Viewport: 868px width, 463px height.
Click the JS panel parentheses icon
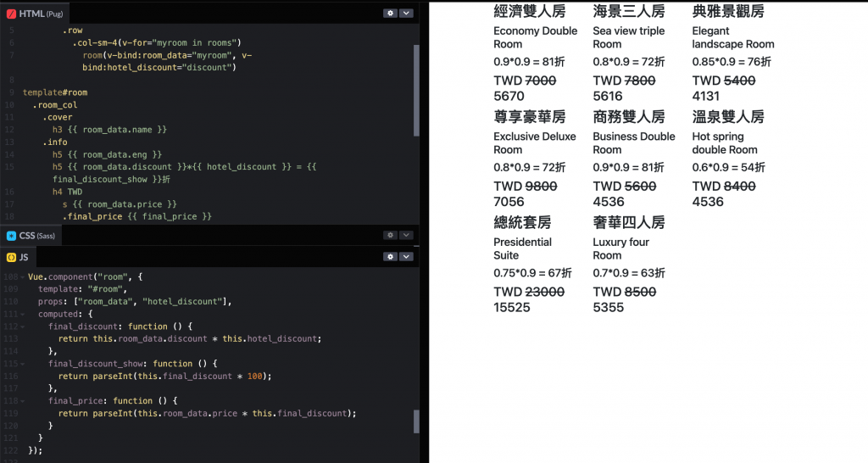(11, 258)
